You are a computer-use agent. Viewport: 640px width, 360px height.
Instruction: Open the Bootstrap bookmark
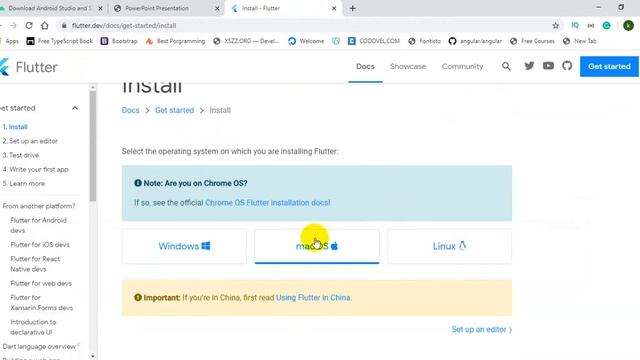[119, 41]
